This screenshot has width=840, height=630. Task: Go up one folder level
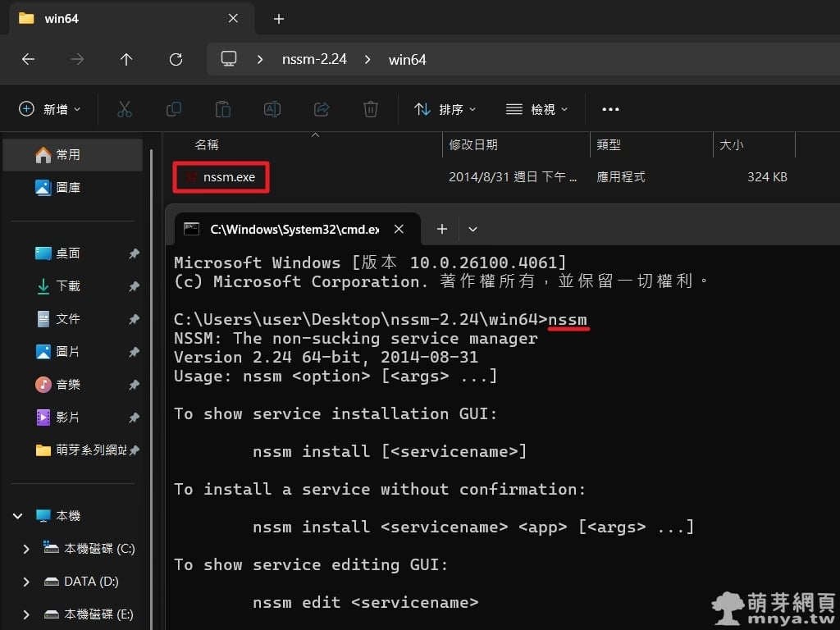point(126,59)
